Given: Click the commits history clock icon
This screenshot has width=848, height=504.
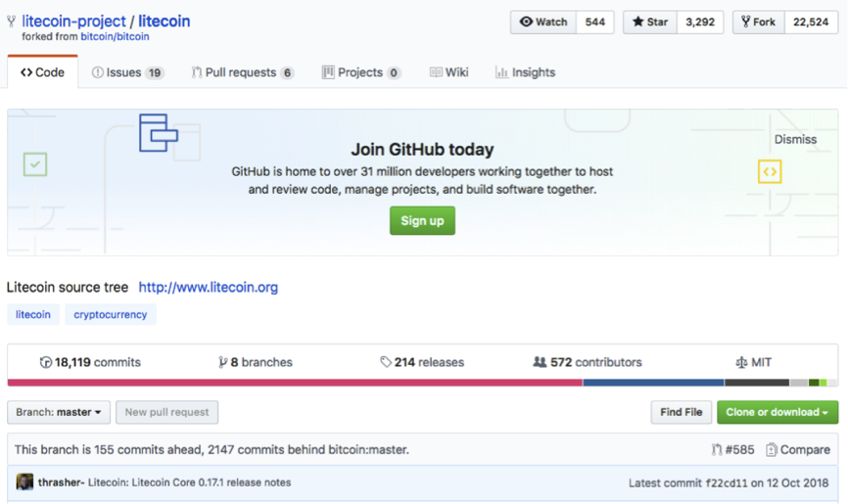Looking at the screenshot, I should 46,362.
